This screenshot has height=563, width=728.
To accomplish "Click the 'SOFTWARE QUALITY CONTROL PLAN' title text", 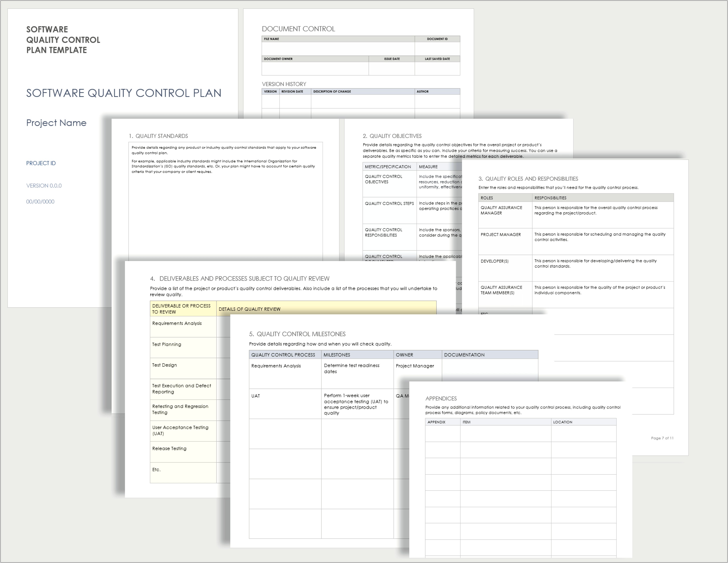I will (124, 93).
